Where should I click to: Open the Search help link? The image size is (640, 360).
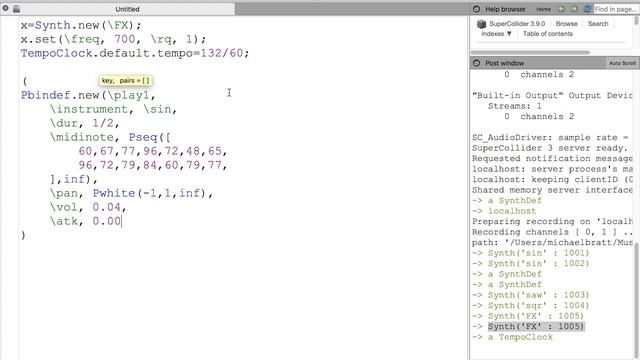click(x=598, y=24)
